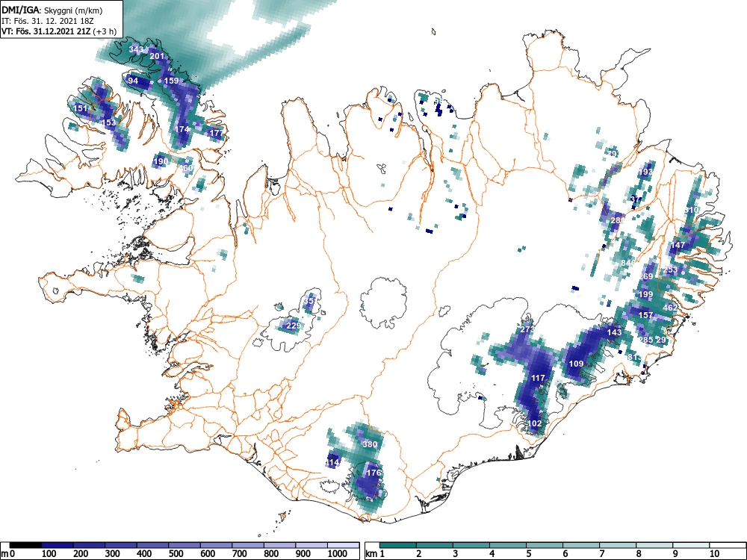This screenshot has width=747, height=560.
Task: Click the 'm 0' legend label
Action: pos(6,554)
